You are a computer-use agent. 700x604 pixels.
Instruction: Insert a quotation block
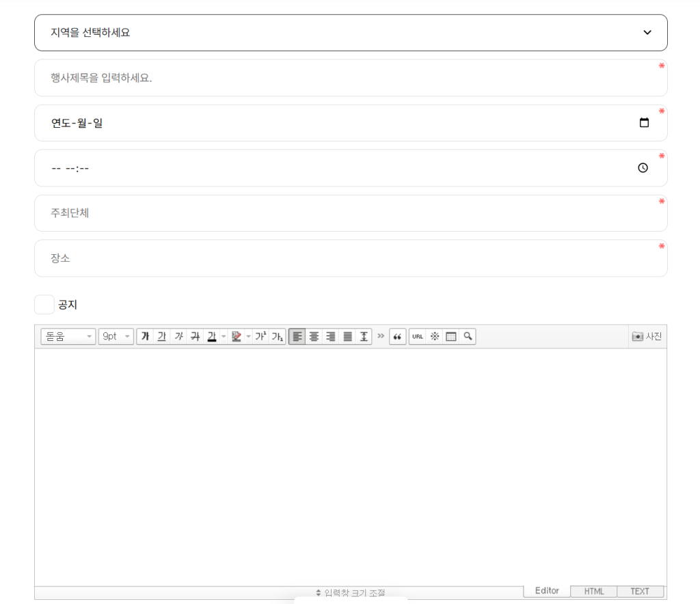397,336
